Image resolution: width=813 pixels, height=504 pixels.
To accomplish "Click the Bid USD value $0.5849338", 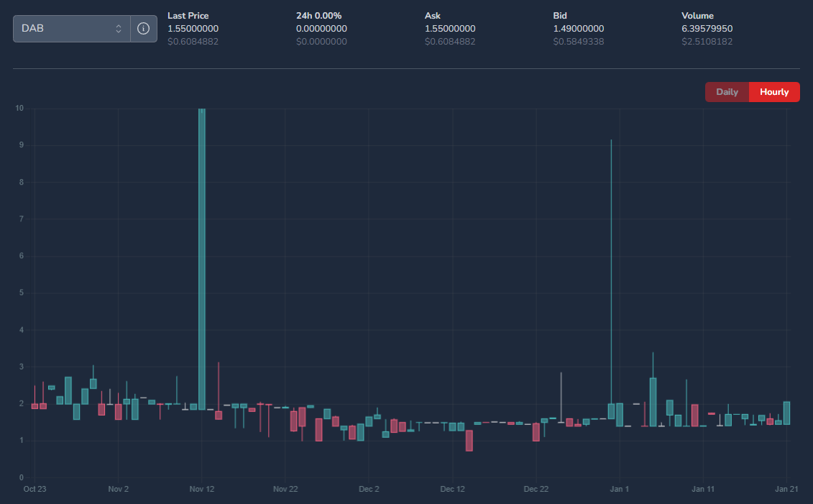I will click(579, 42).
